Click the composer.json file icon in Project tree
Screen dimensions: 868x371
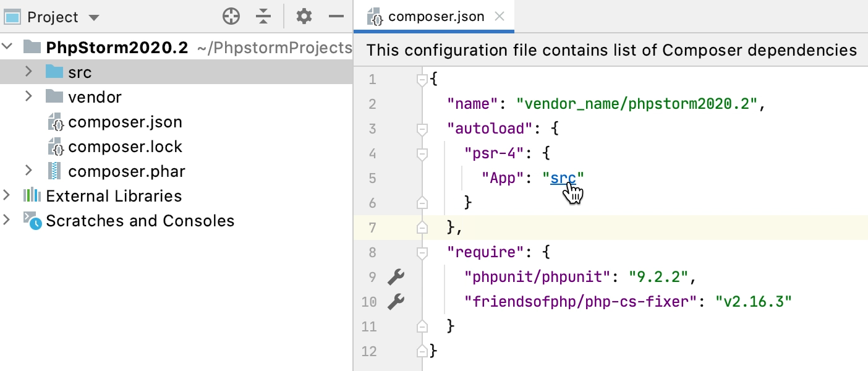pos(55,122)
